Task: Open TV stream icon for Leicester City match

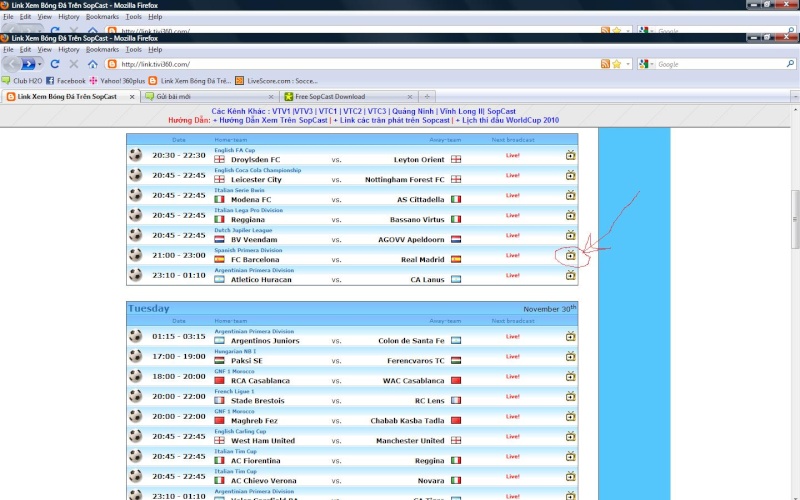Action: (x=570, y=175)
